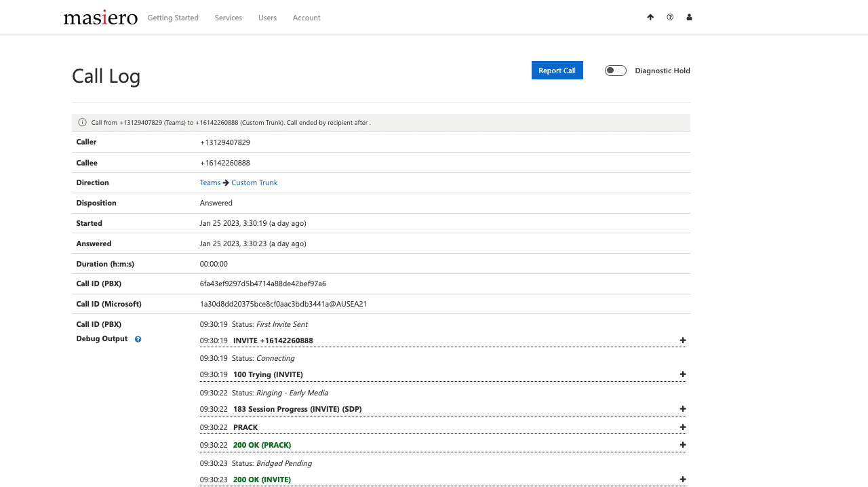868x487 pixels.
Task: Click the help icon beside Debug Output
Action: point(138,339)
